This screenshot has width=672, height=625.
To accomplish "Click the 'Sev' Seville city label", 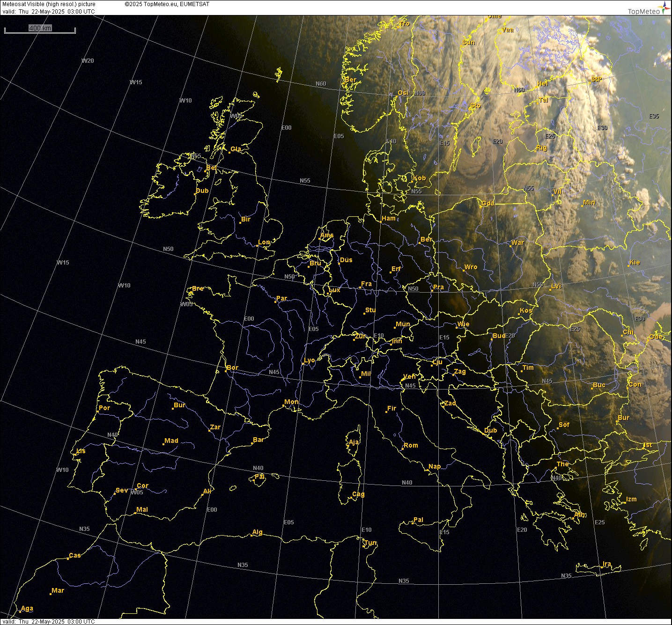I will pos(121,490).
